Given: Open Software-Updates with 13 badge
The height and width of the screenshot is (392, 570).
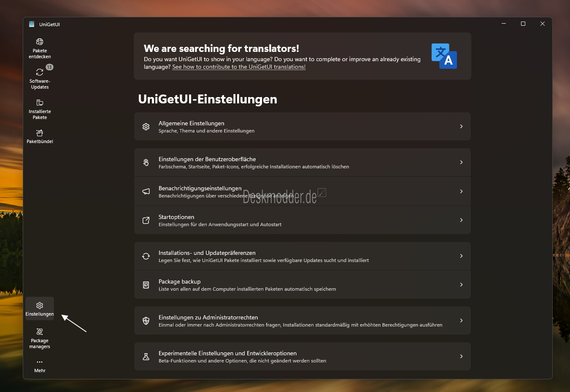Looking at the screenshot, I should point(40,78).
